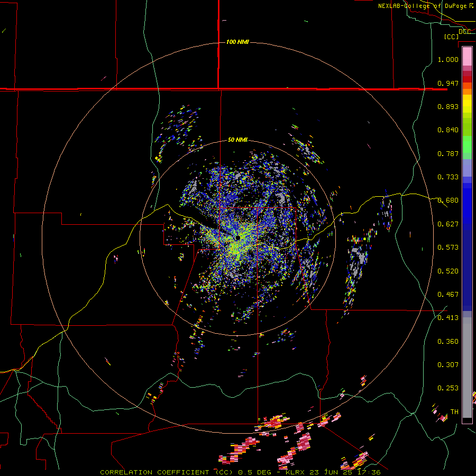The height and width of the screenshot is (476, 476).
Task: Click the KLRX radar site center dot
Action: click(237, 237)
